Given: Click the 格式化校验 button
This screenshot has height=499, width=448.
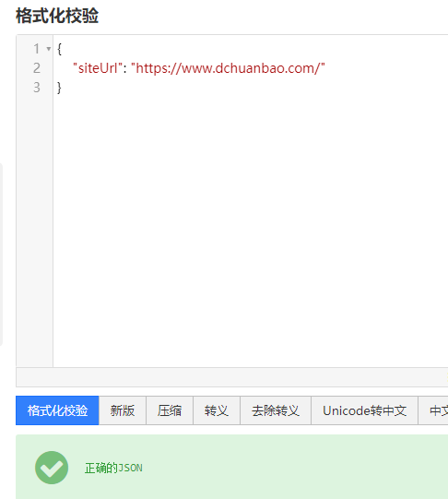Looking at the screenshot, I should pos(57,410).
